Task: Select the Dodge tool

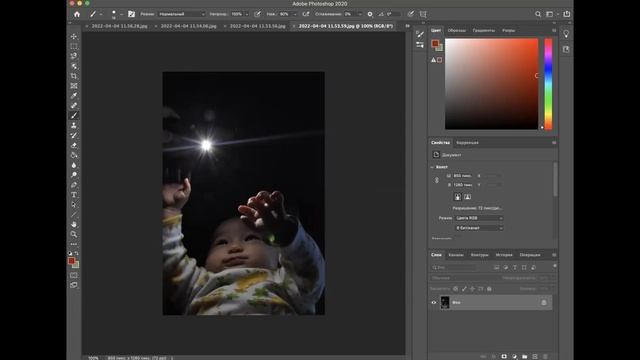Action: pos(74,175)
